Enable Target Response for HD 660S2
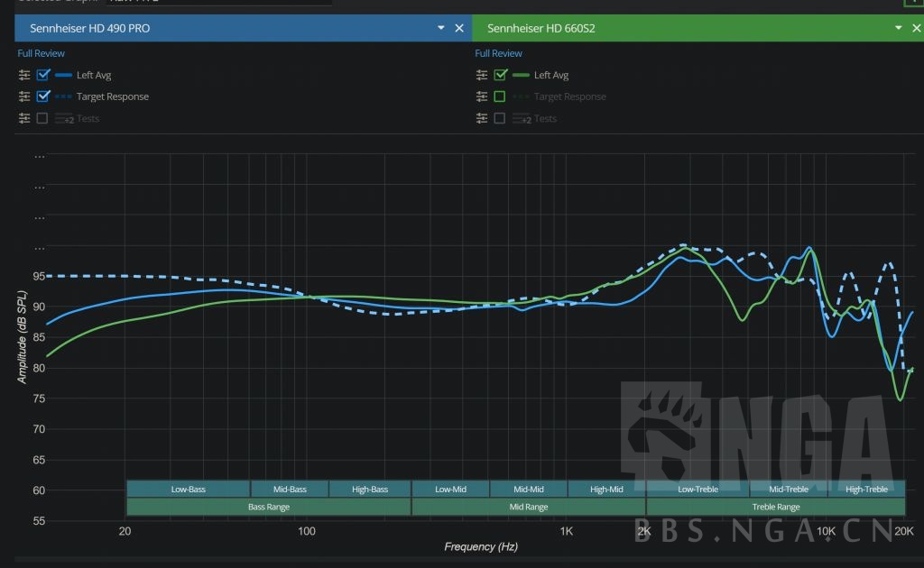The width and height of the screenshot is (924, 568). click(x=500, y=96)
